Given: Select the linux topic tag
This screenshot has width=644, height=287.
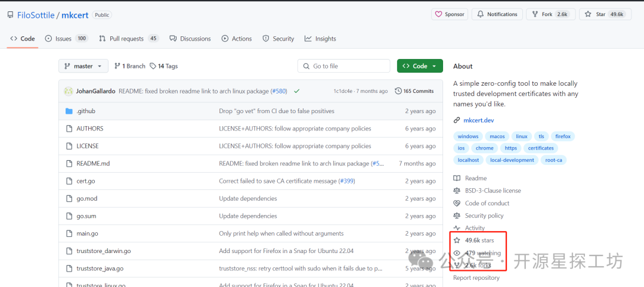Looking at the screenshot, I should 522,136.
